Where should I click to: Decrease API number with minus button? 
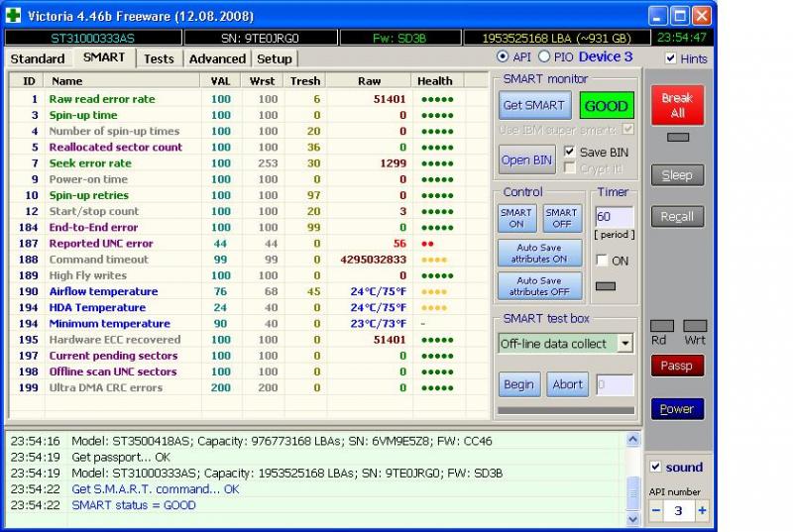pyautogui.click(x=656, y=510)
